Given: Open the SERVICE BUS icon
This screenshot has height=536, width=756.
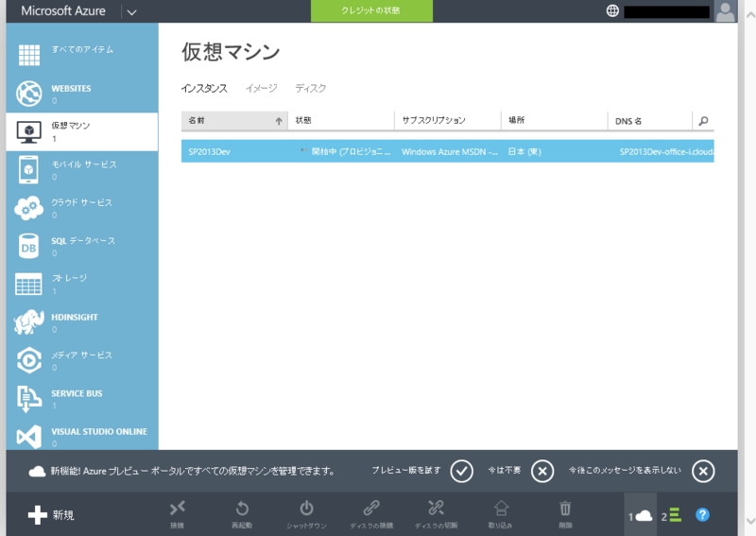Looking at the screenshot, I should (29, 399).
